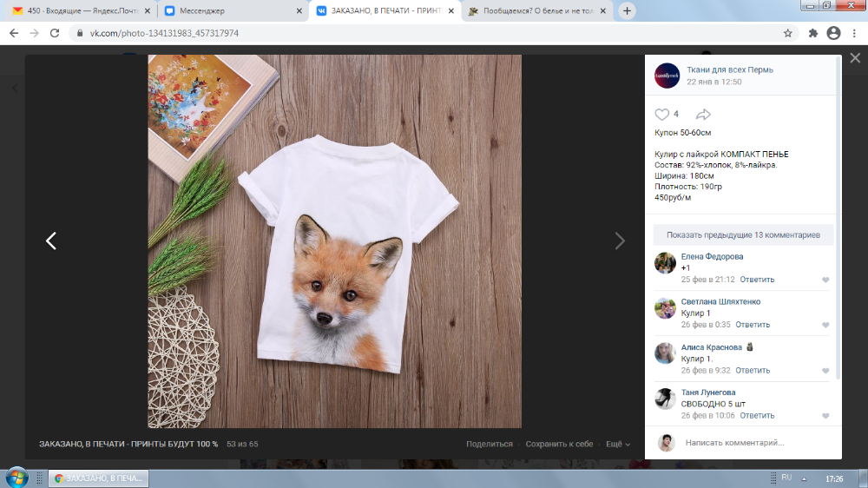Select Chrome taskbar button ЗАКАЗАНО, В ПЕЧА...
Image resolution: width=868 pixels, height=488 pixels.
(x=99, y=478)
